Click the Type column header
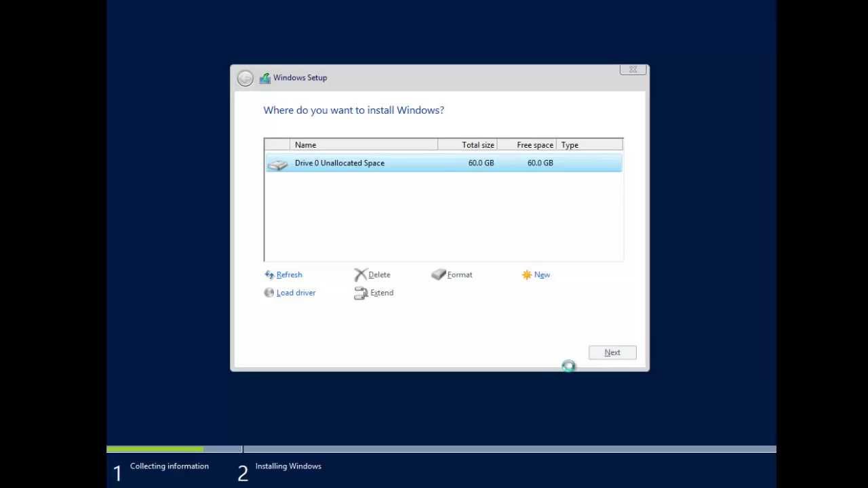868x488 pixels. pyautogui.click(x=589, y=145)
